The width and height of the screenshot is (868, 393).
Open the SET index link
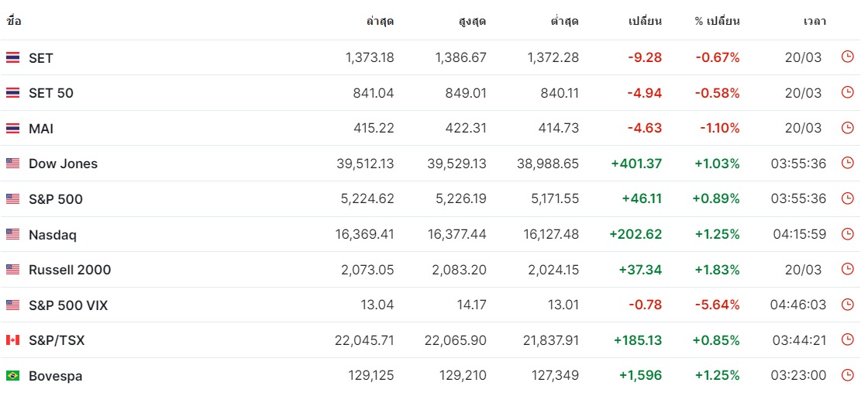click(x=41, y=57)
